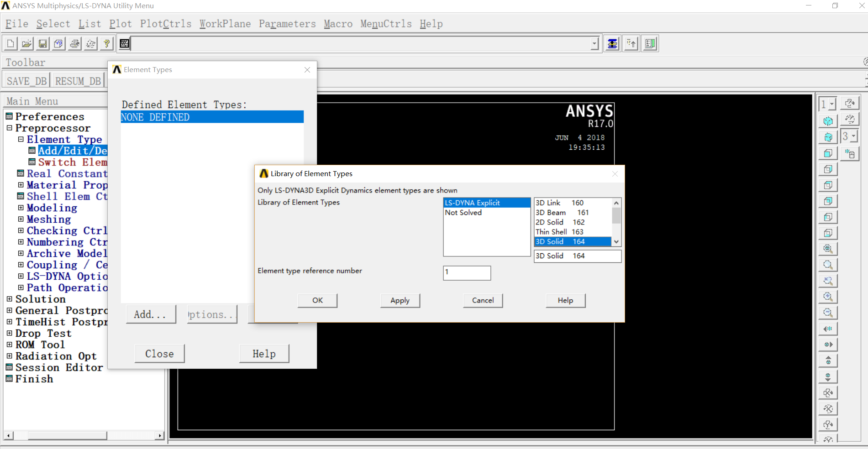This screenshot has width=868, height=449.
Task: Click the RESUM_DB toolbar button
Action: point(78,81)
